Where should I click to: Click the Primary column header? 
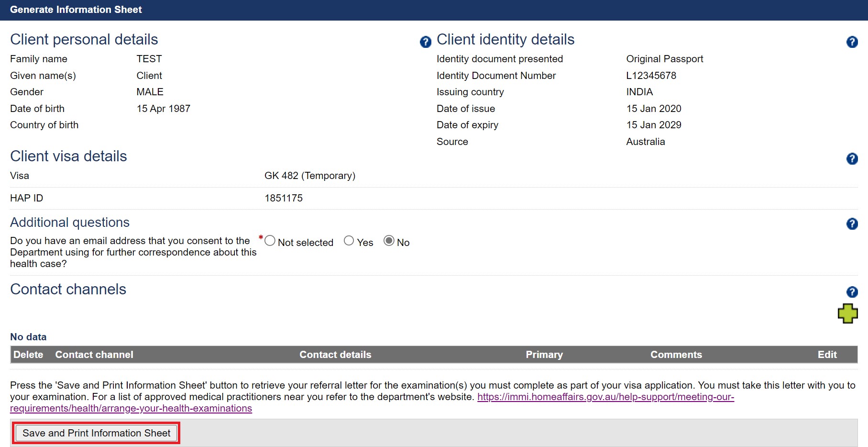coord(544,355)
